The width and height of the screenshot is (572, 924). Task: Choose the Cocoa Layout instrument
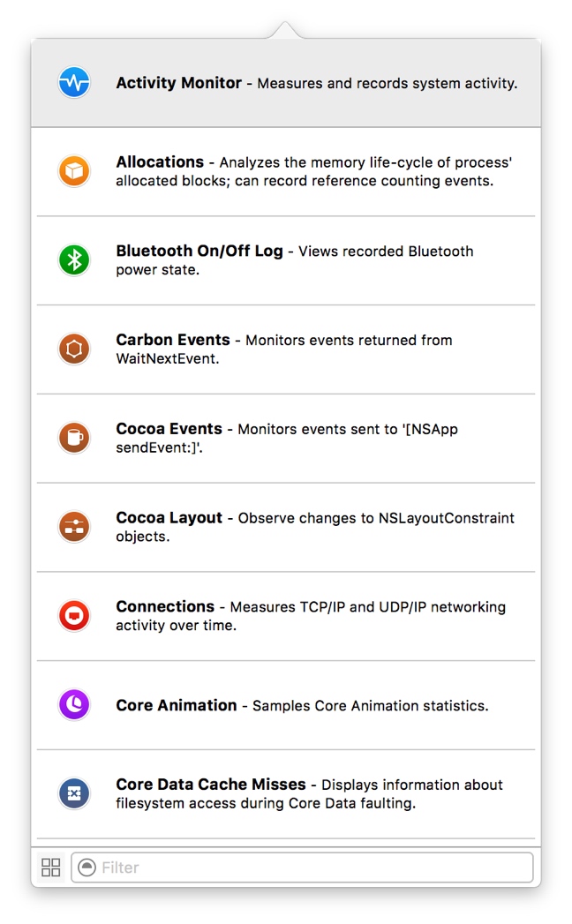coord(169,518)
